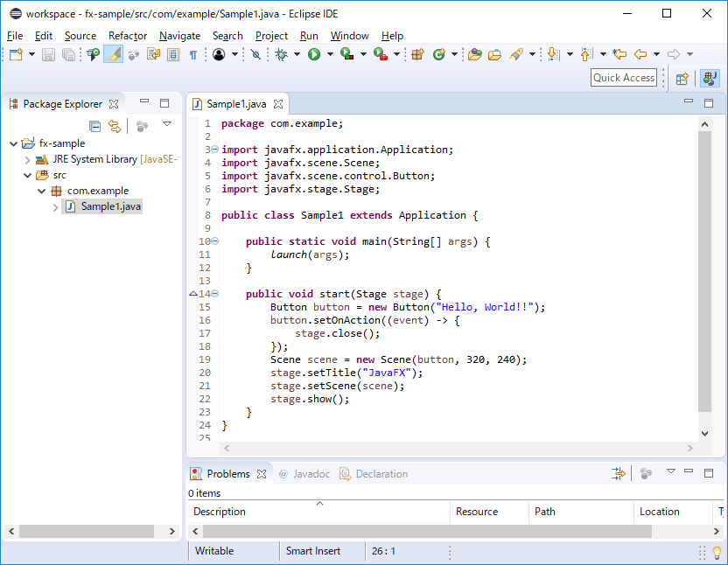Minimize the Package Explorer view
Viewport: 728px width, 565px height.
[x=144, y=101]
